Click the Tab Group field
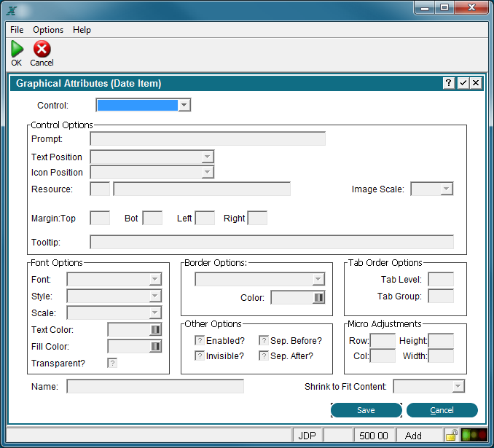The image size is (494, 448). pos(441,296)
